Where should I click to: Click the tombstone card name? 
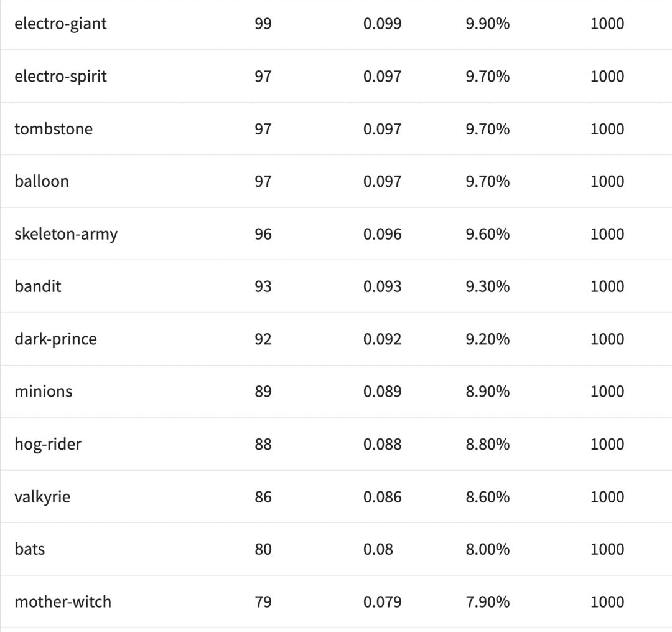point(54,129)
